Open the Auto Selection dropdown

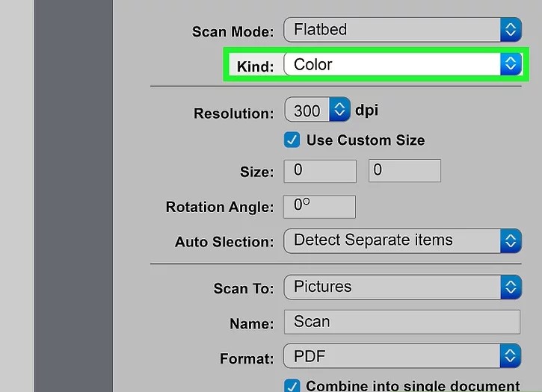(x=392, y=240)
